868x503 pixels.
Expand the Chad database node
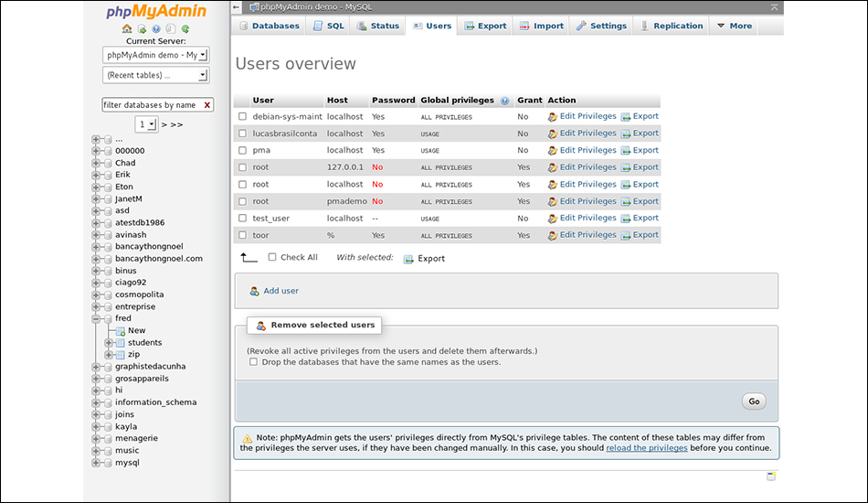pyautogui.click(x=96, y=163)
